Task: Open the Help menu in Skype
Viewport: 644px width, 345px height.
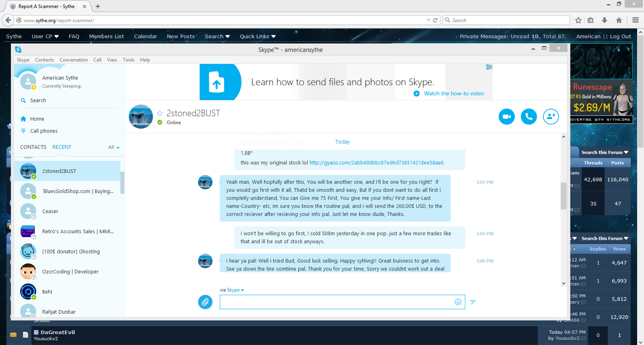Action: click(145, 60)
